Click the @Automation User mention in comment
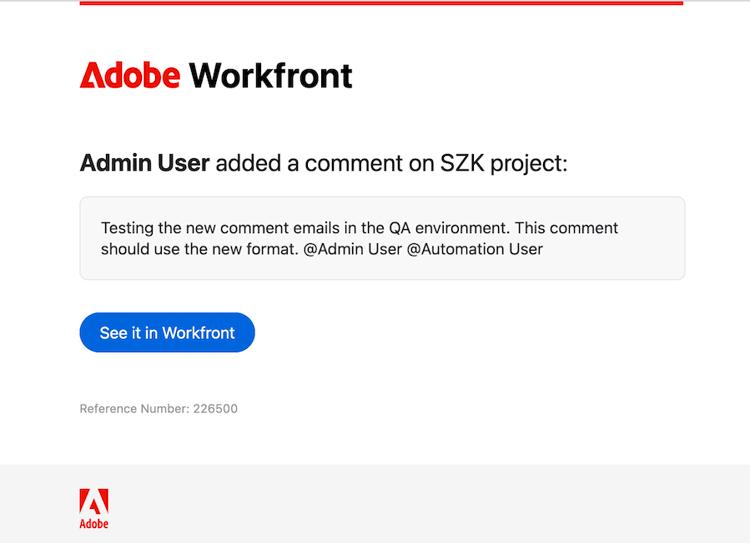Viewport: 750px width, 543px height. pos(474,249)
